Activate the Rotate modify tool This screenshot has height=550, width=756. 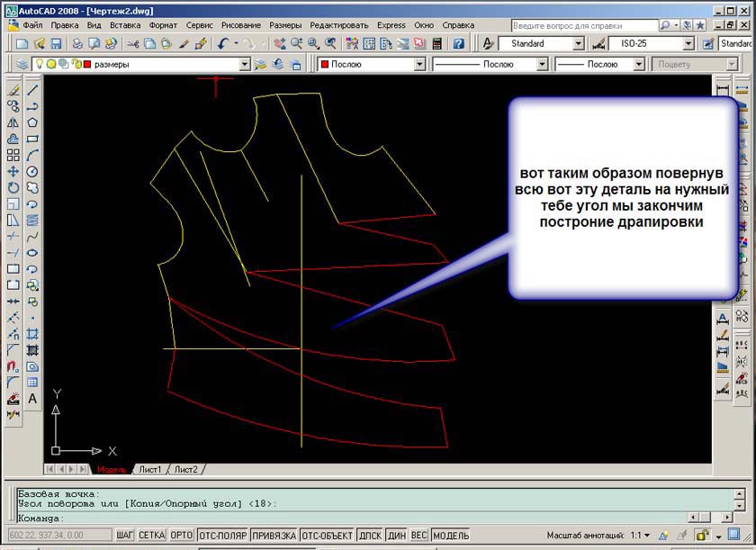(13, 187)
